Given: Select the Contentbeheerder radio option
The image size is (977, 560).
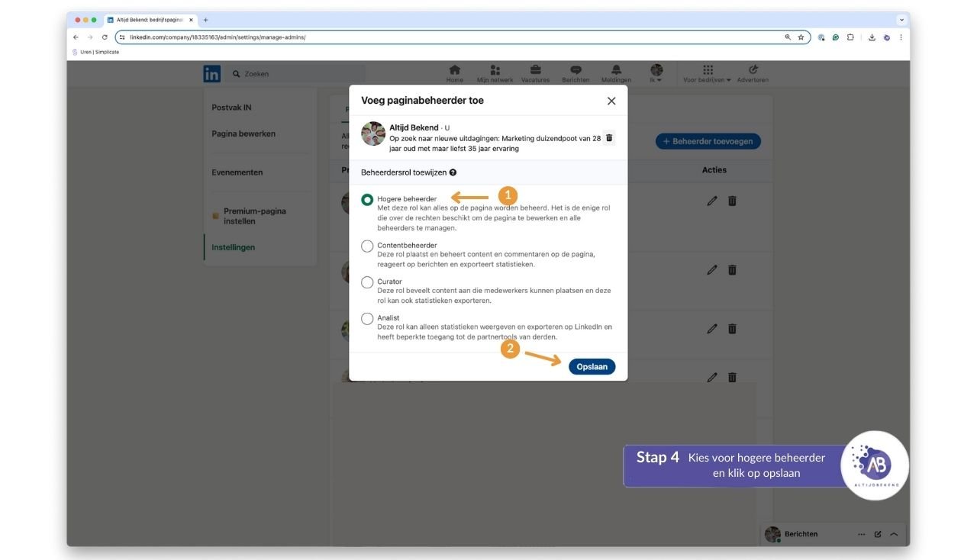Looking at the screenshot, I should [367, 246].
